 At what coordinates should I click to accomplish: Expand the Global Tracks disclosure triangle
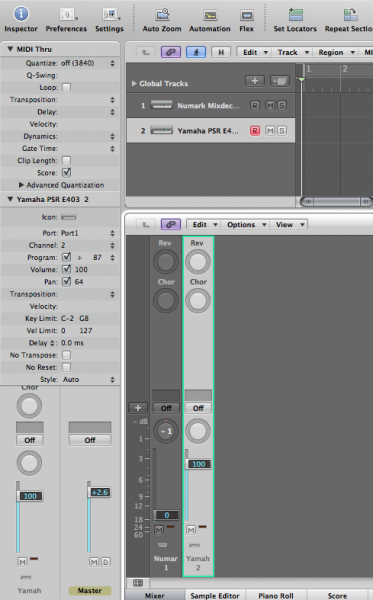134,83
